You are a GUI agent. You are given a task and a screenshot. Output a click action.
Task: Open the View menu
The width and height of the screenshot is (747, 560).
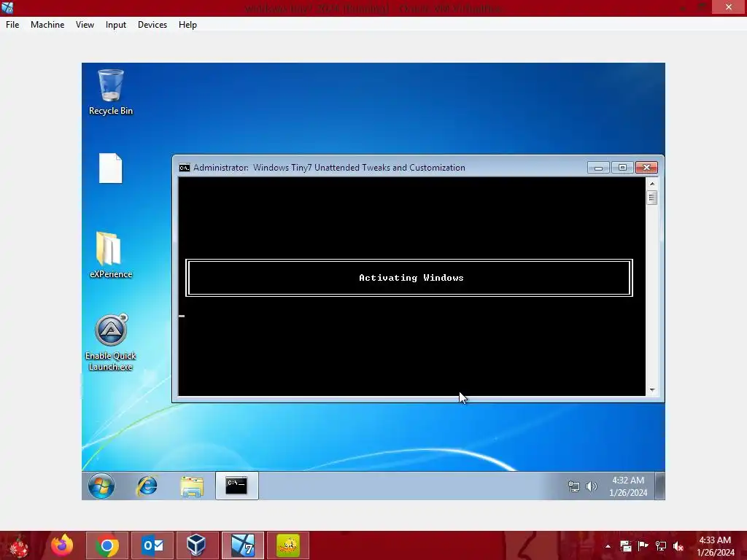(85, 25)
